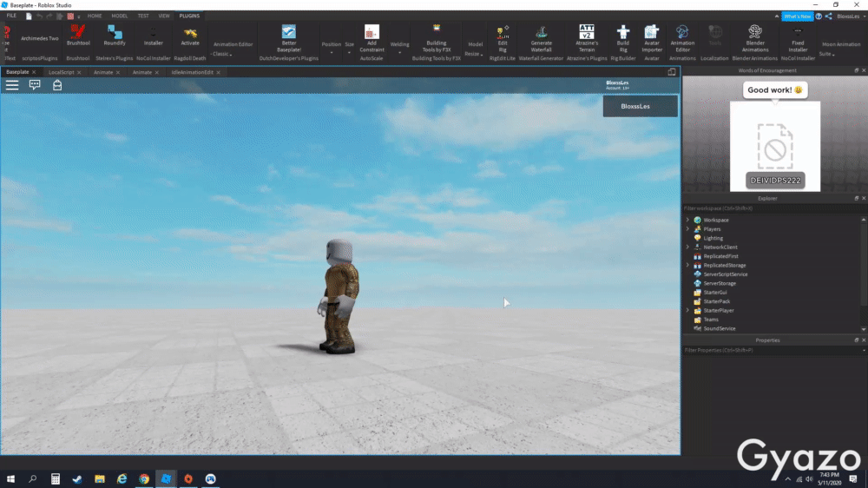Switch to the HOME ribbon tab
Viewport: 868px width, 488px height.
(x=95, y=16)
